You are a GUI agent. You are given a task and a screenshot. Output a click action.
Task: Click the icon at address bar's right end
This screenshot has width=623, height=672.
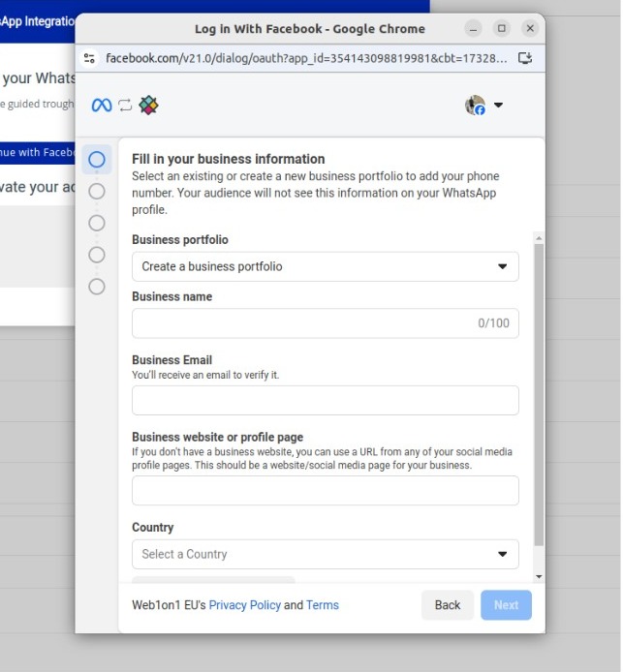525,58
